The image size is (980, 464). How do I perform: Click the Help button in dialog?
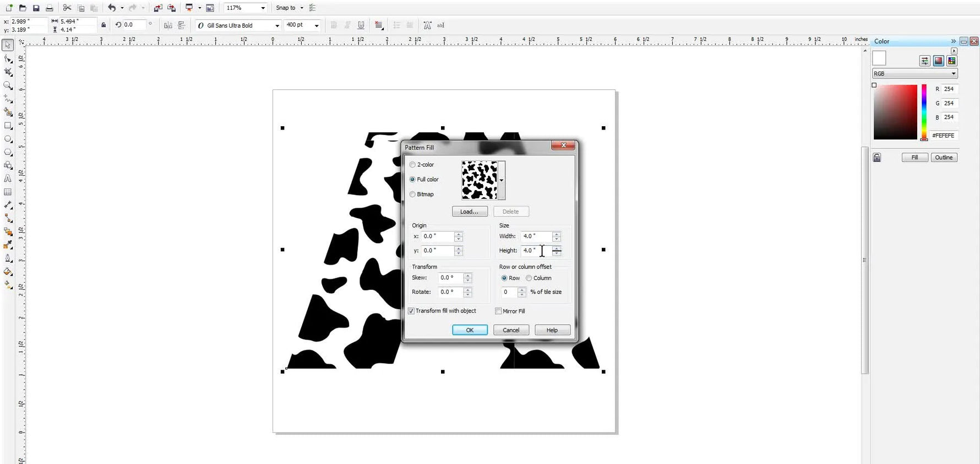(552, 330)
